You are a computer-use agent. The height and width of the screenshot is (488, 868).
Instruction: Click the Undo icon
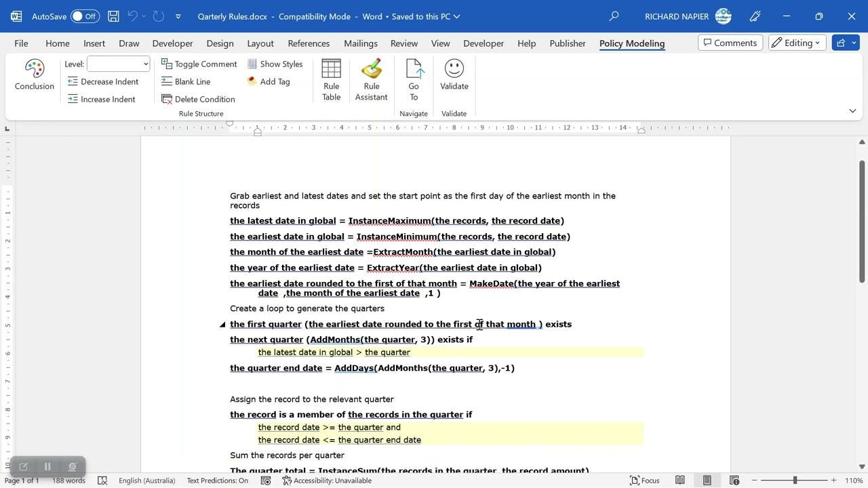tap(133, 16)
